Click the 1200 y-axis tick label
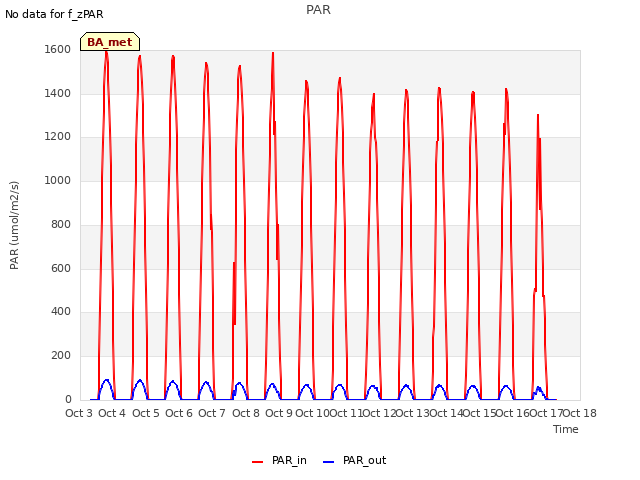 [x=58, y=137]
